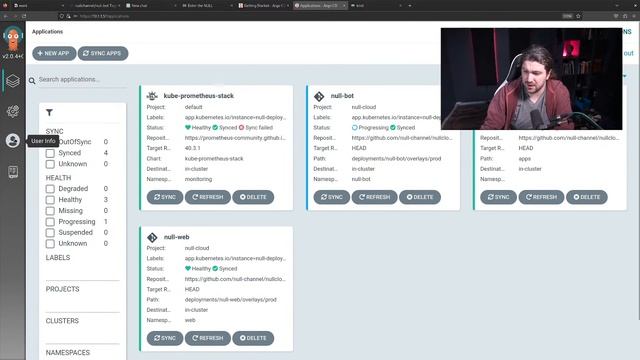Click SYNC on the card with path apps
The height and width of the screenshot is (360, 640).
pos(498,197)
